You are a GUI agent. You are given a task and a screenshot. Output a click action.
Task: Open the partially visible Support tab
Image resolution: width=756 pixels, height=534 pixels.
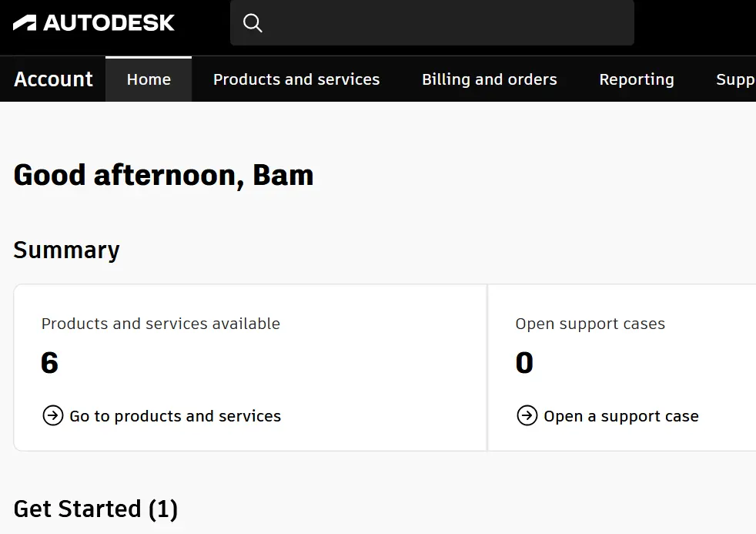point(735,79)
